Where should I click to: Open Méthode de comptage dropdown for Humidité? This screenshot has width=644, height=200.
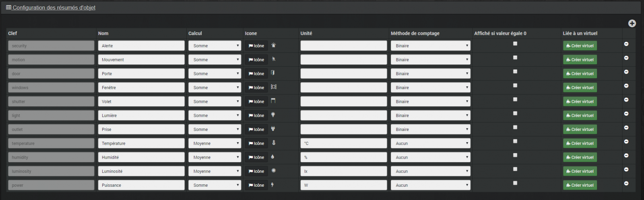[430, 157]
